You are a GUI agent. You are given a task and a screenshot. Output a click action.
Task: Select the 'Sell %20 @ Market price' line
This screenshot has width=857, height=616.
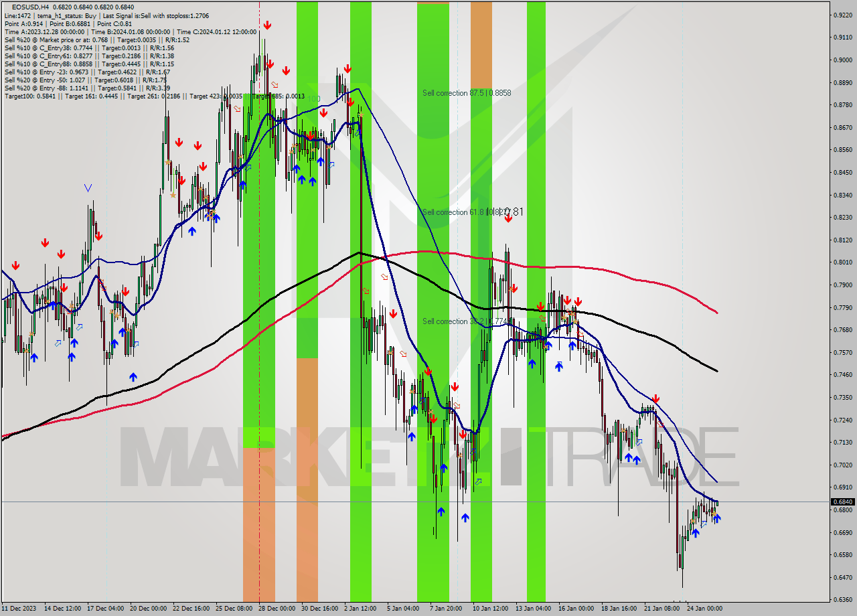tap(96, 40)
